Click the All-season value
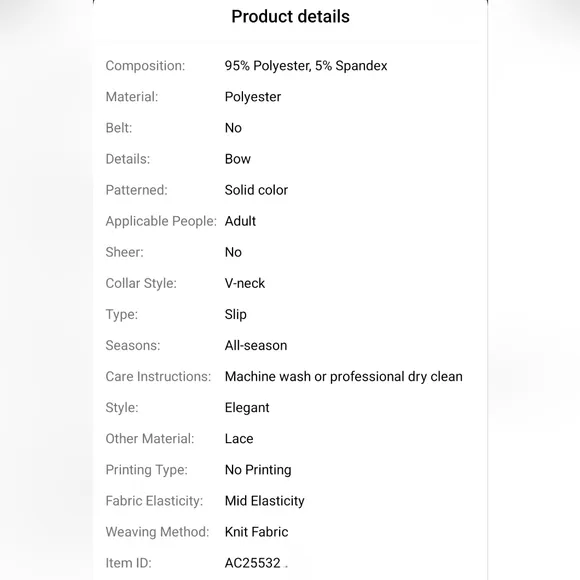 [256, 345]
